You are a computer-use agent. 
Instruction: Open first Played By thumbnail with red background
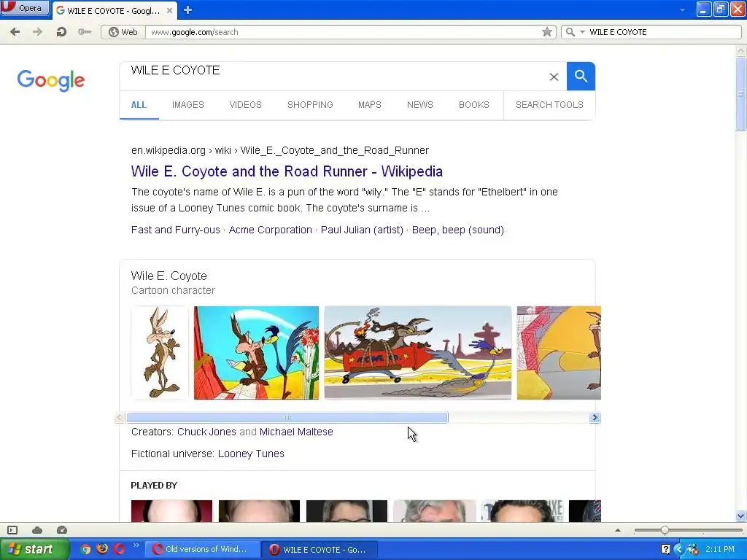click(171, 511)
